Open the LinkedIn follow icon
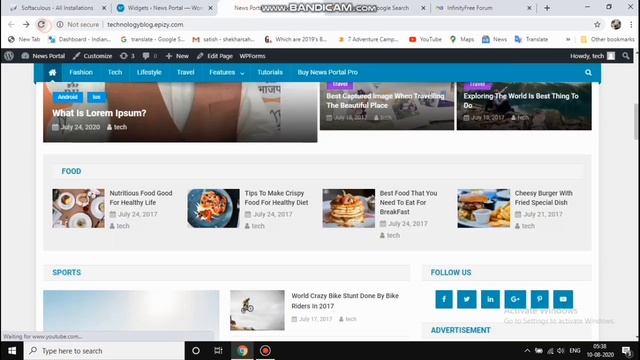 [x=490, y=299]
